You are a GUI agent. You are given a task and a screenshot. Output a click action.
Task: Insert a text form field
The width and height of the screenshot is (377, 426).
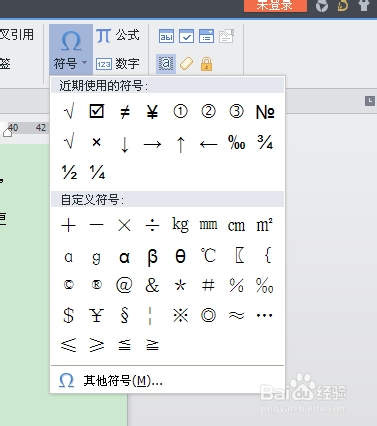[x=166, y=36]
